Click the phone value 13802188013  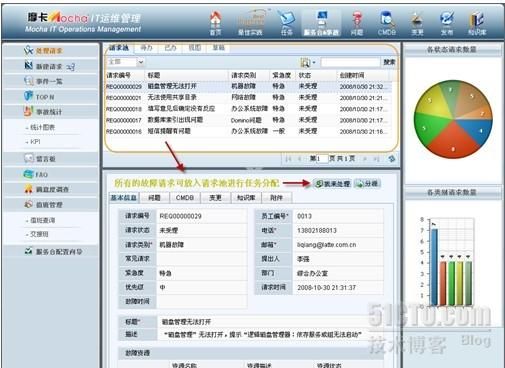pyautogui.click(x=317, y=230)
